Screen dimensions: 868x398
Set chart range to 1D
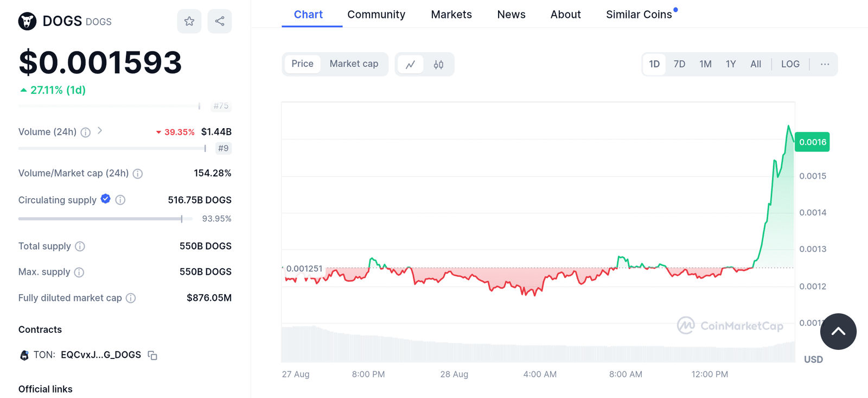[654, 64]
